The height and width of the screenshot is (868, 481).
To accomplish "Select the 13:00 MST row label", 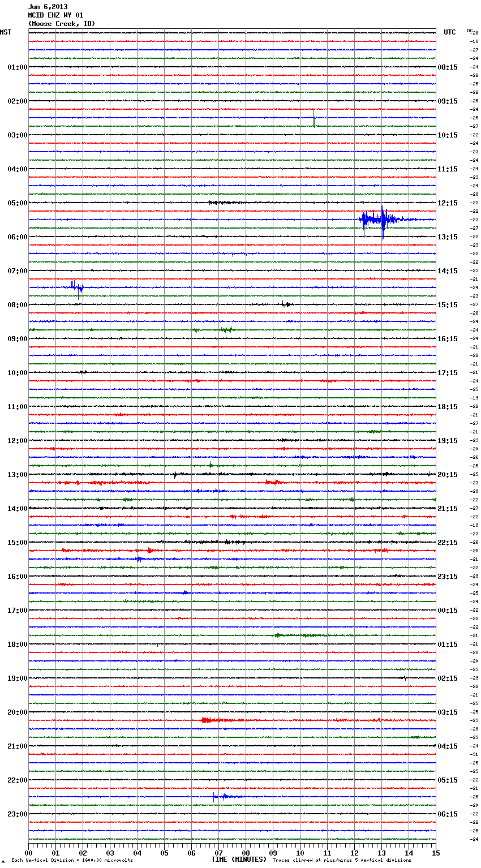I will [x=17, y=475].
